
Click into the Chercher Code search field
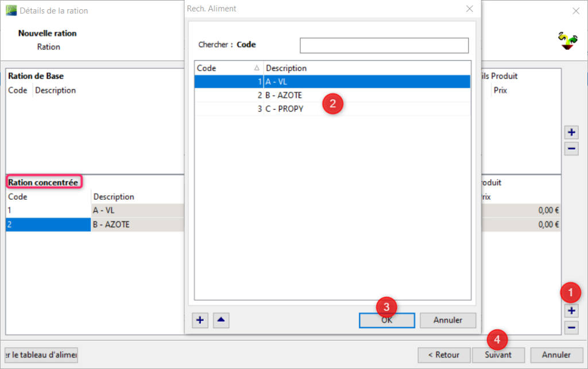pyautogui.click(x=384, y=45)
